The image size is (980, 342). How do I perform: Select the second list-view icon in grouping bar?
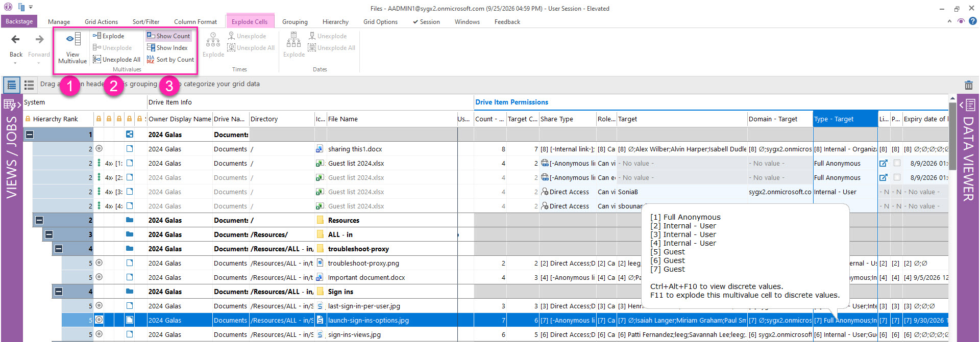pos(29,85)
